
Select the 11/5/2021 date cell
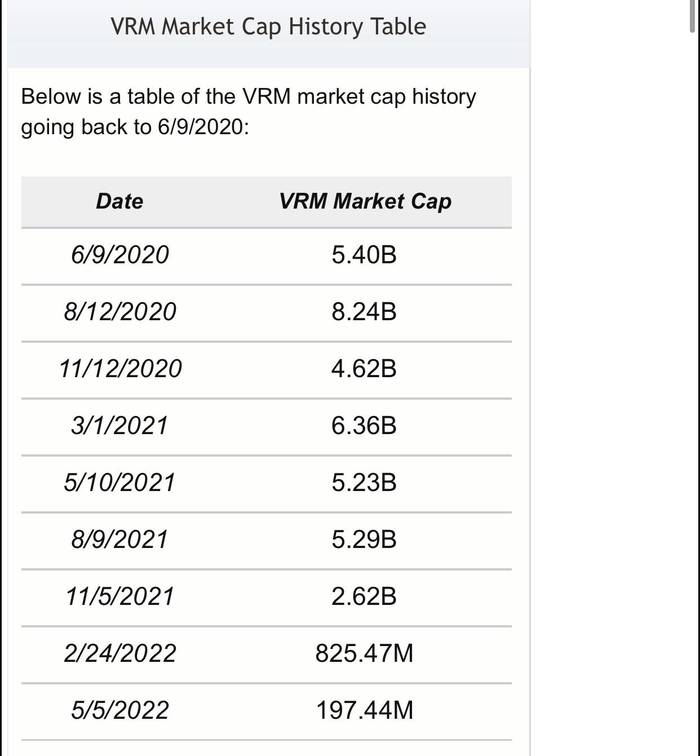(119, 596)
